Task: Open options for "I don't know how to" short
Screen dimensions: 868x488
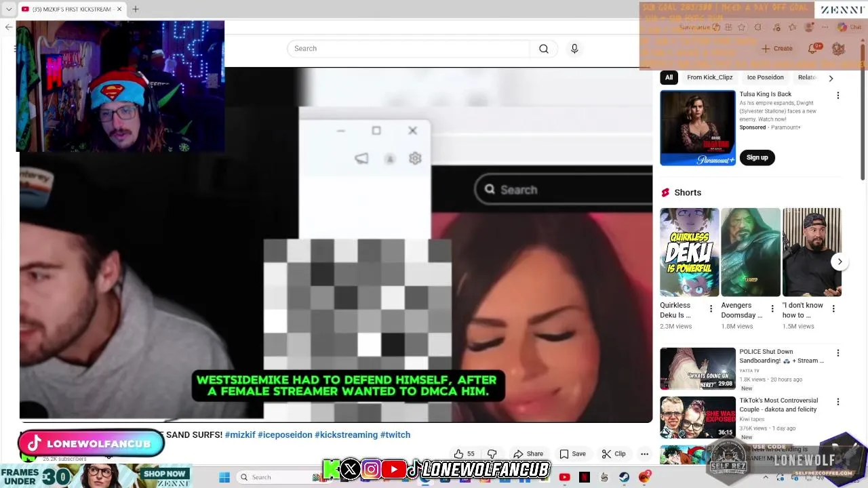Action: 833,309
